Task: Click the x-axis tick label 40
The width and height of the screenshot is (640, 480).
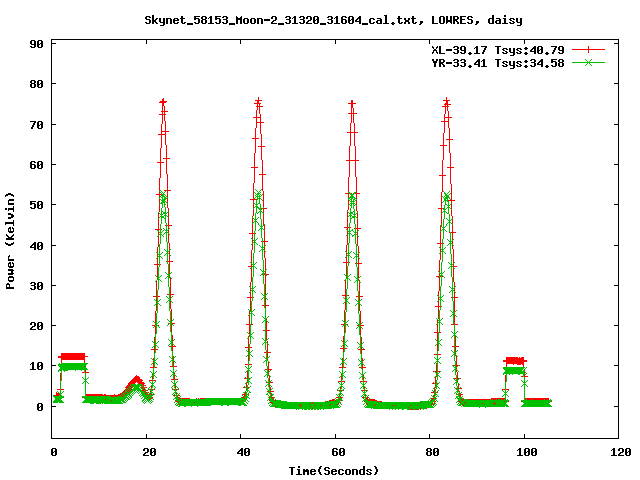Action: [x=243, y=452]
